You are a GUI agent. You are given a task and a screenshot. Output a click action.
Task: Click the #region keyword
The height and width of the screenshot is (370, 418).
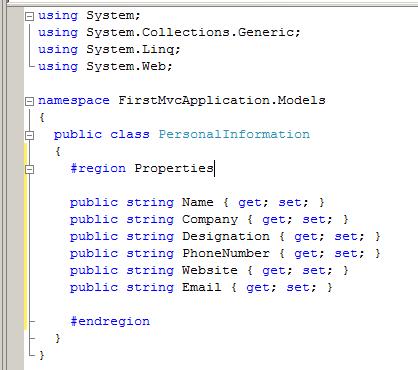pos(98,168)
